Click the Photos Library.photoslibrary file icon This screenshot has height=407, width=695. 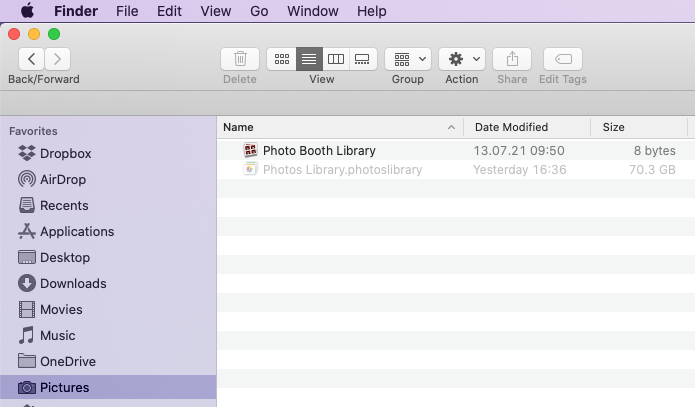(250, 169)
